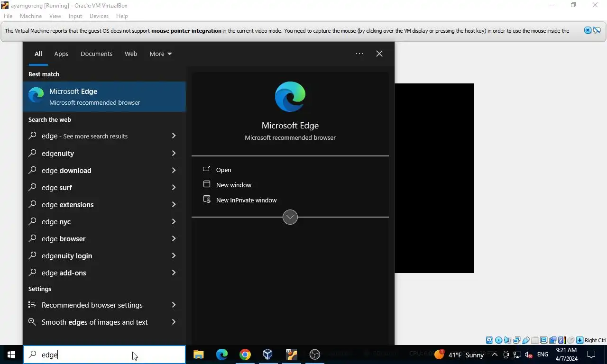607x364 pixels.
Task: Select the 'edge download' suggestion
Action: click(x=104, y=170)
